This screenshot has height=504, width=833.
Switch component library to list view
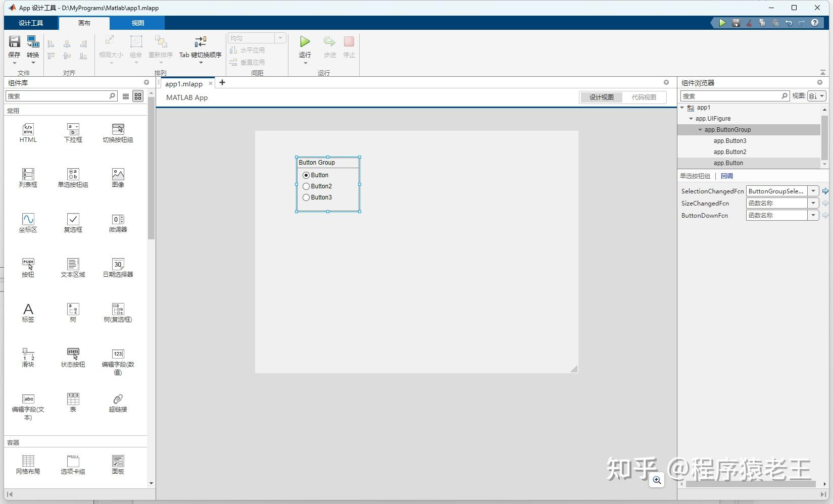126,96
